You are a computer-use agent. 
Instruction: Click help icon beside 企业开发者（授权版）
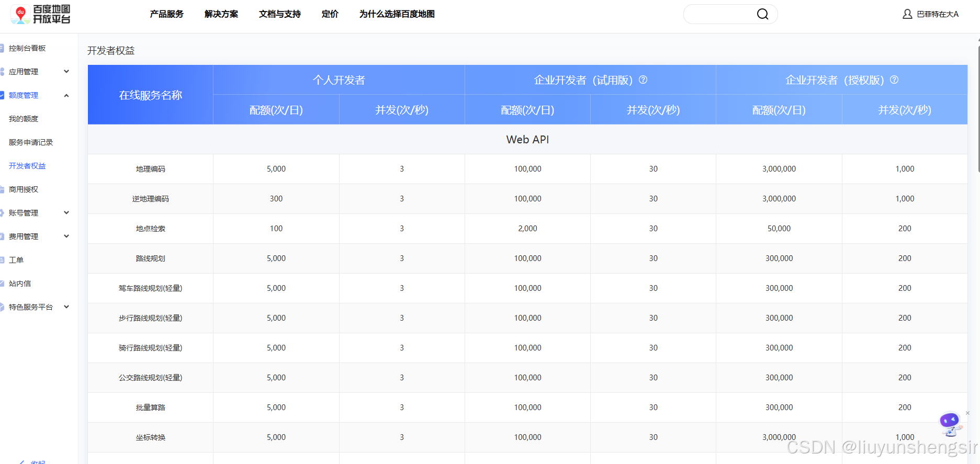894,80
